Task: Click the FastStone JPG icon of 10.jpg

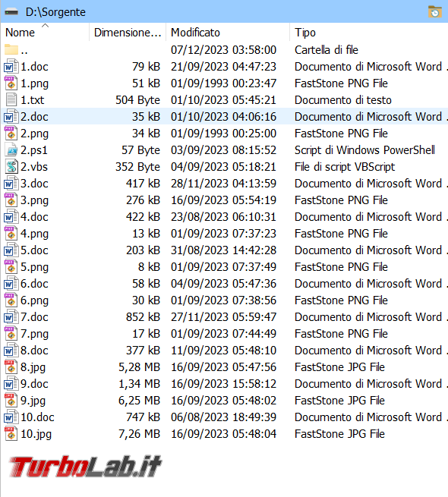Action: [11, 434]
